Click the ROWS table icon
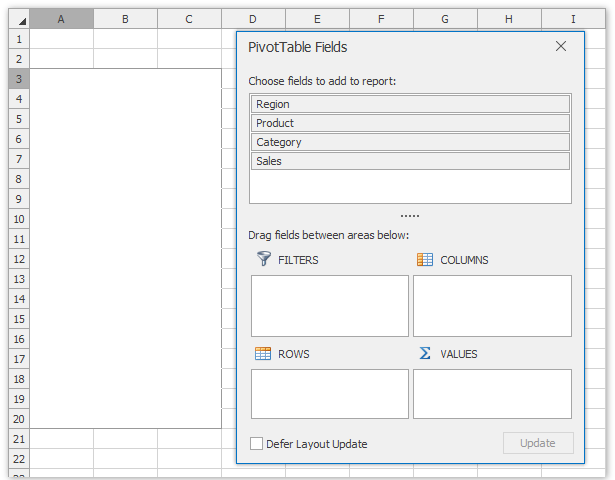This screenshot has width=615, height=480. point(263,353)
